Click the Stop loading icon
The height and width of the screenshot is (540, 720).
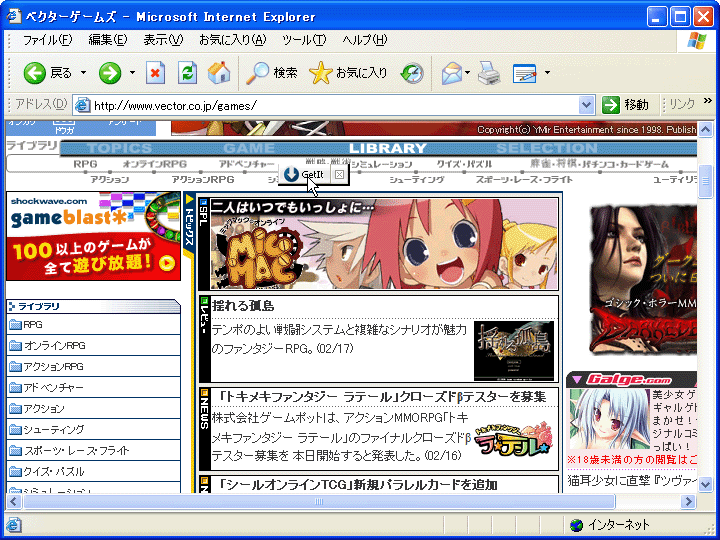coord(155,73)
